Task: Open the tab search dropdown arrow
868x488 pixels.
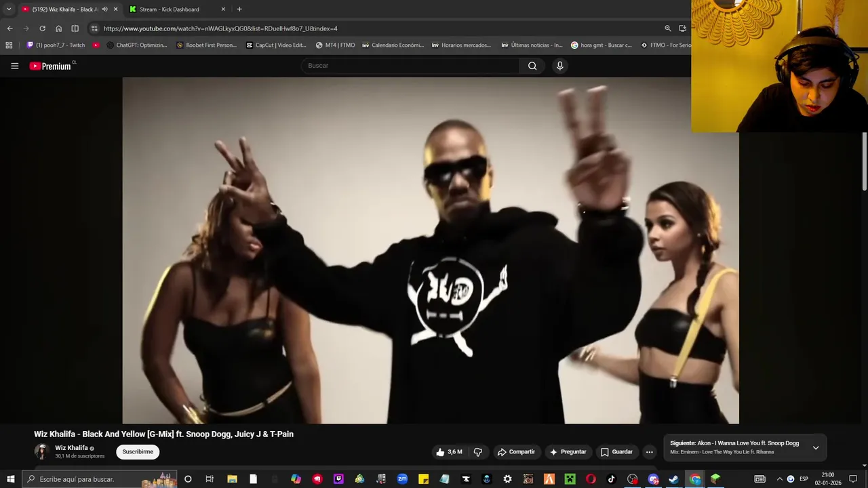Action: [x=9, y=9]
